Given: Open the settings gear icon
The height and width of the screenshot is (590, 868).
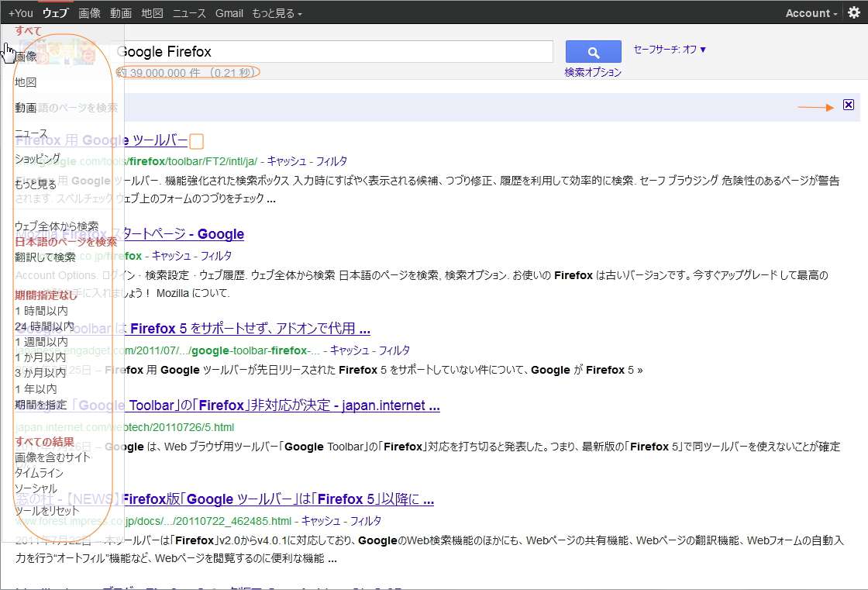Looking at the screenshot, I should [854, 12].
